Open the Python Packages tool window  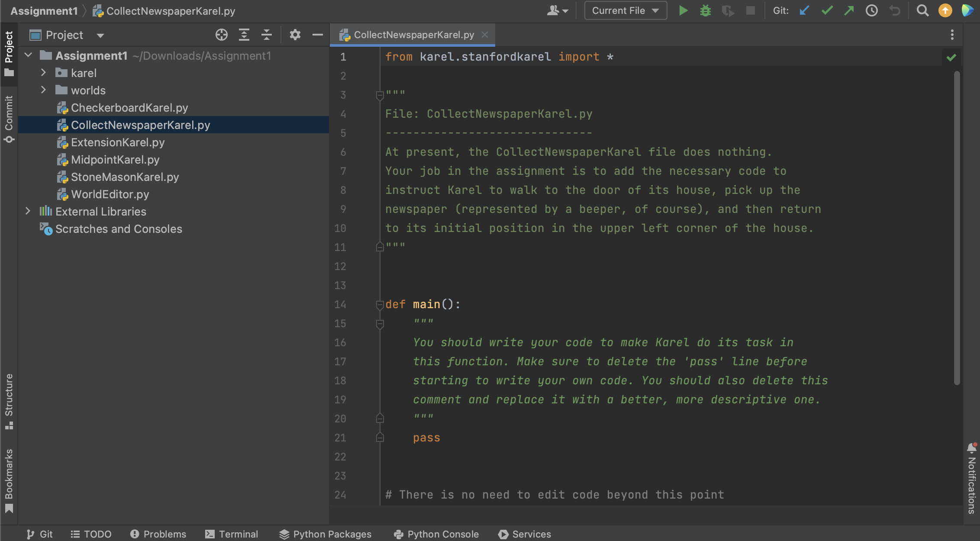tap(325, 534)
